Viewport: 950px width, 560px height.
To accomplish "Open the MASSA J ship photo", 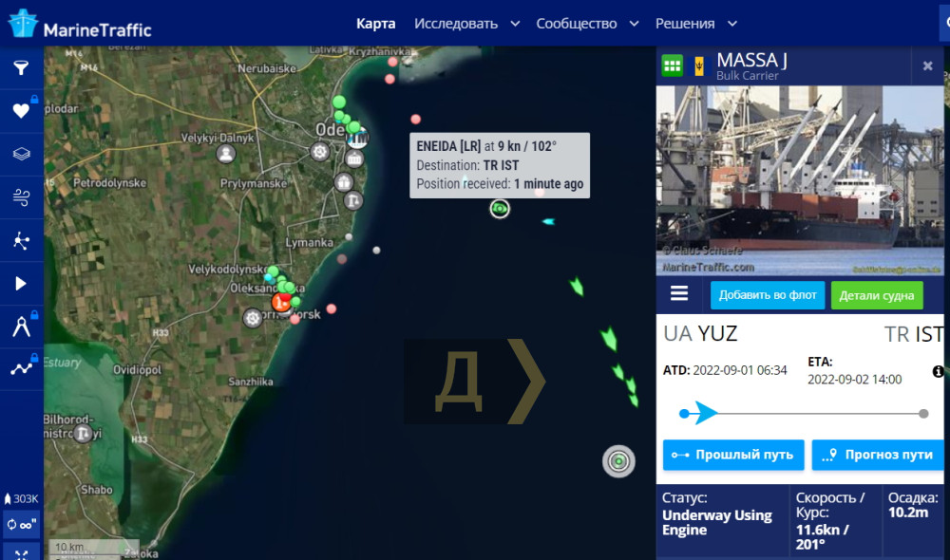I will click(800, 180).
